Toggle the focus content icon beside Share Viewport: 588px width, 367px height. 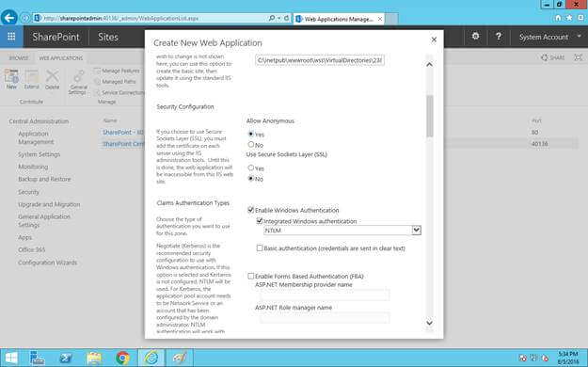579,57
